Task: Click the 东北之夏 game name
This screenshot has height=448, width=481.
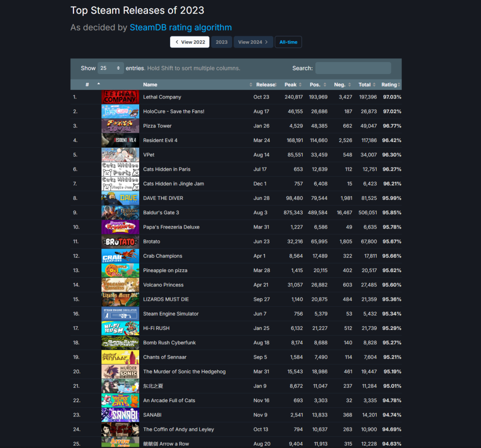Action: (153, 386)
